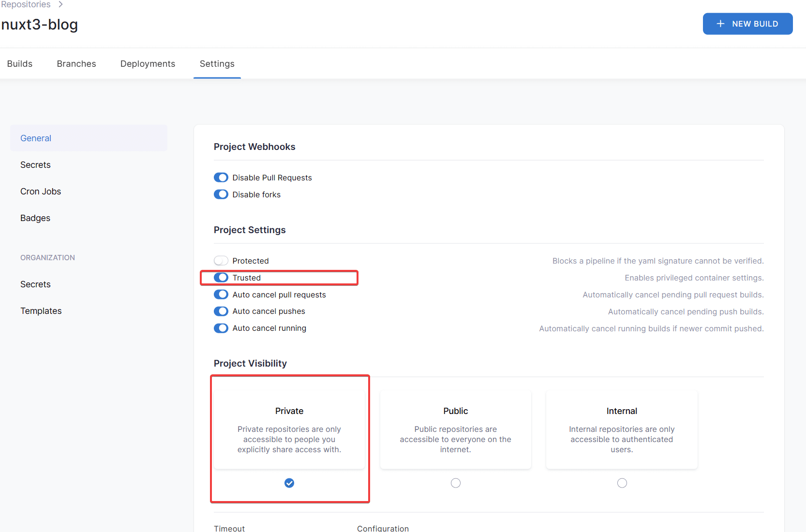Open organization Templates in sidebar

41,311
